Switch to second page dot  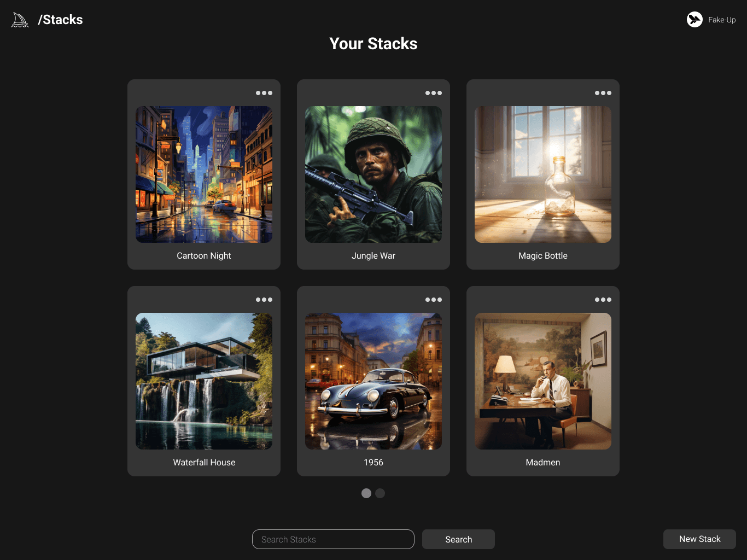coord(380,493)
